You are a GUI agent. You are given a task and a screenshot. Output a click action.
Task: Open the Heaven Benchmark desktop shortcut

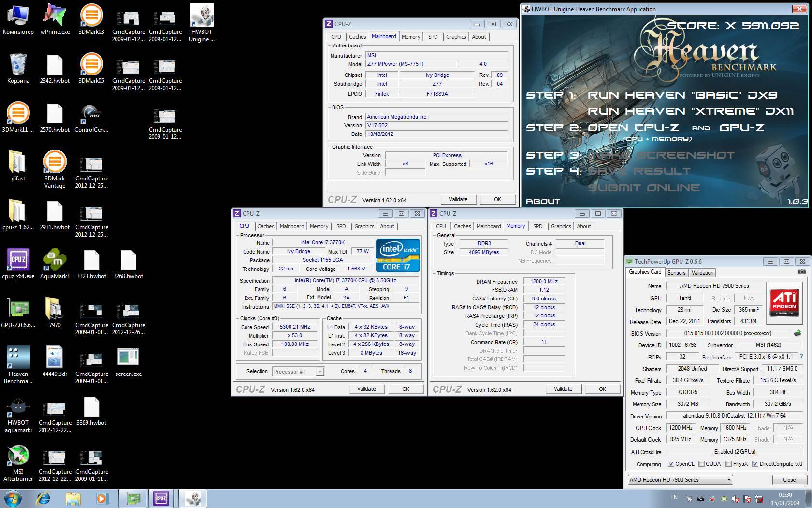18,365
